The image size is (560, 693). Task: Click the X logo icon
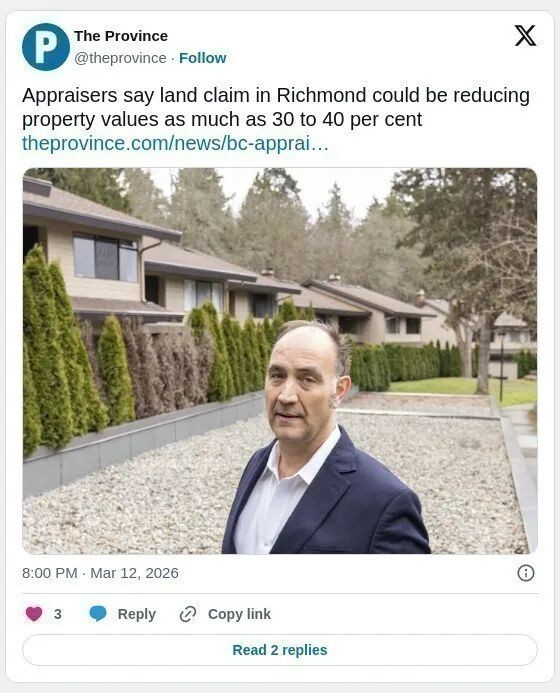click(x=525, y=35)
